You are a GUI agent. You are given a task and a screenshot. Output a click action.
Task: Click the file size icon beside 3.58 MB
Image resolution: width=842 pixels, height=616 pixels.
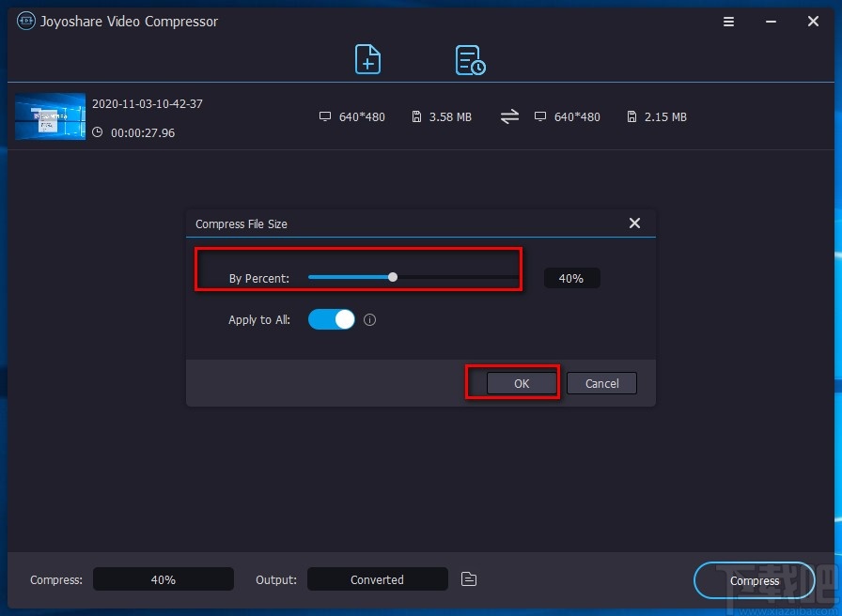(416, 116)
